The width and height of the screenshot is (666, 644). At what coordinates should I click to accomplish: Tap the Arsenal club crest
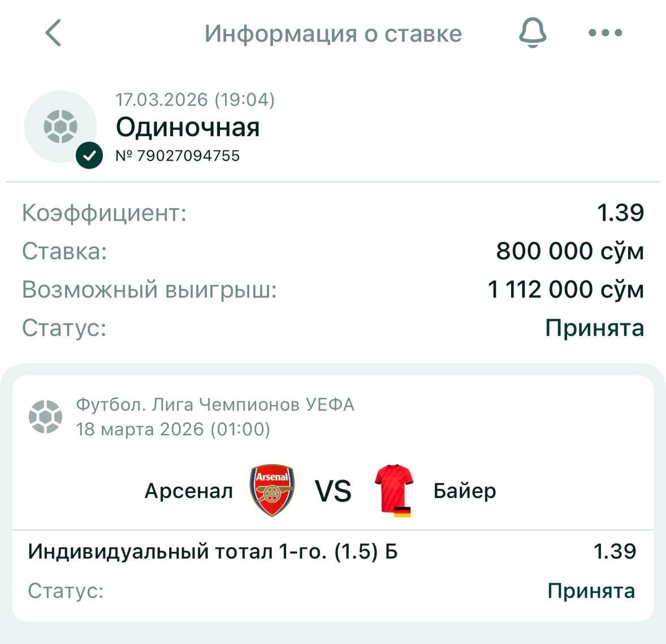point(272,490)
